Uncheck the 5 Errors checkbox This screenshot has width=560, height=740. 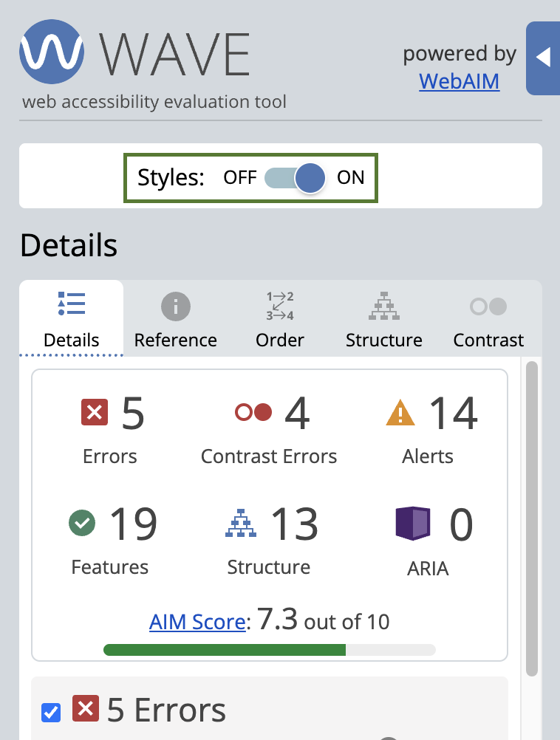click(x=51, y=713)
